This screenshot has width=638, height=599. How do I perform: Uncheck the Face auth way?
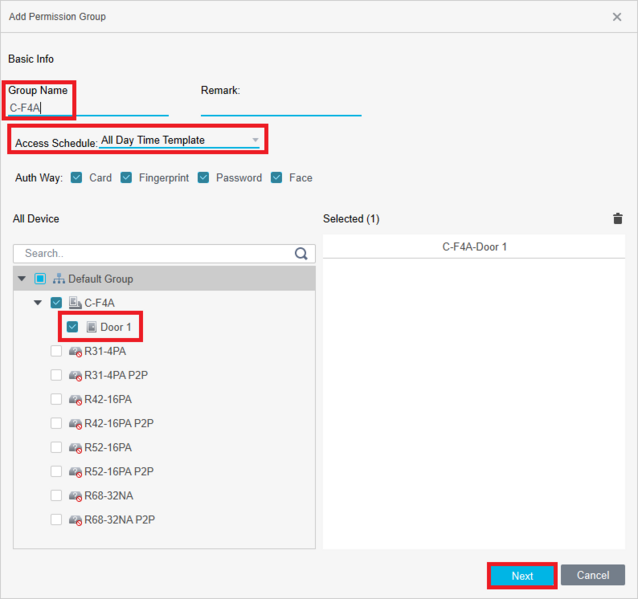pyautogui.click(x=277, y=177)
